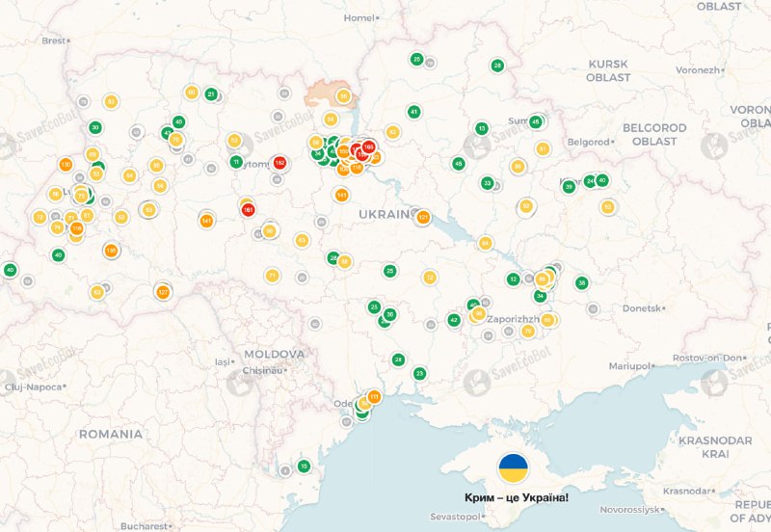This screenshot has width=771, height=532.
Task: Select the green 38 marker near Donetsk
Action: click(581, 282)
